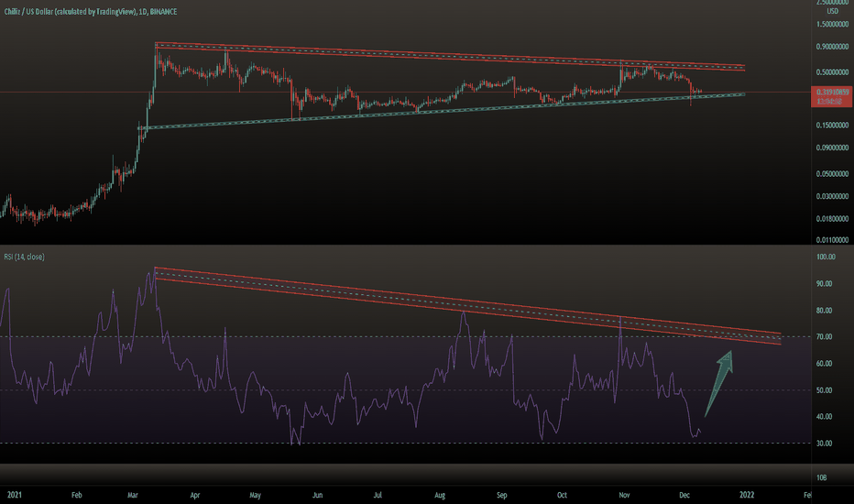Click the Mar label on time axis
Viewport: 854px width, 504px height.
[132, 495]
